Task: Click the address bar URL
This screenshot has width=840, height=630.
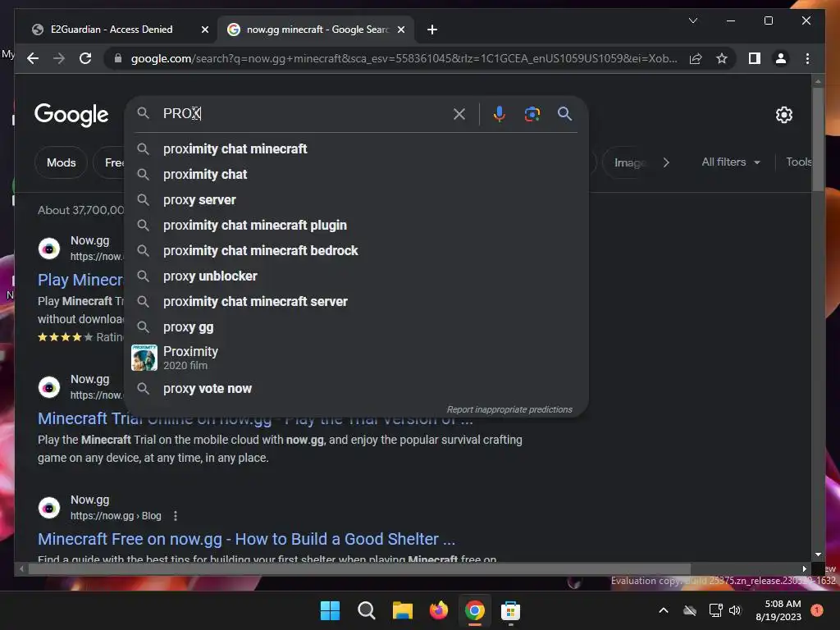Action: (404, 58)
